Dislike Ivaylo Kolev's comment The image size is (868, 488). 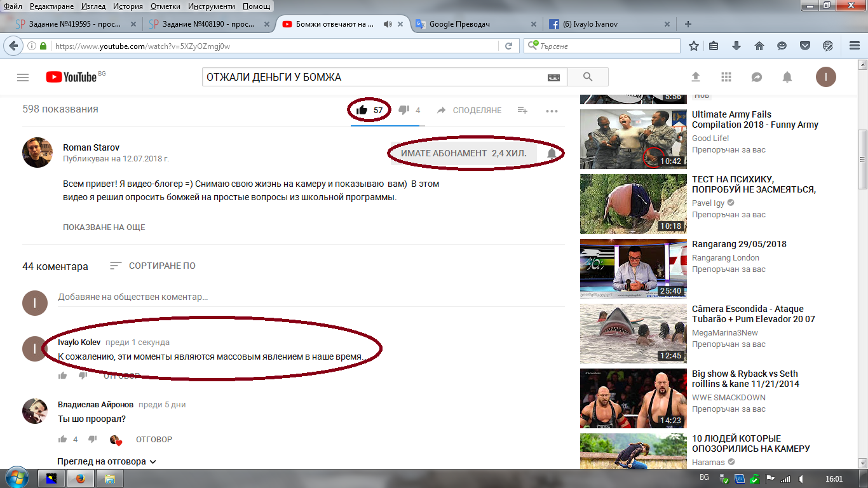83,376
